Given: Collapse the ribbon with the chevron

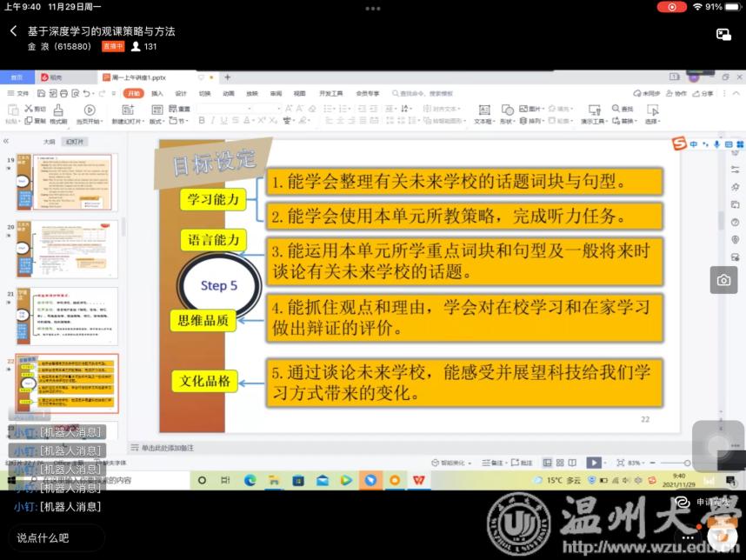Looking at the screenshot, I should click(x=736, y=93).
